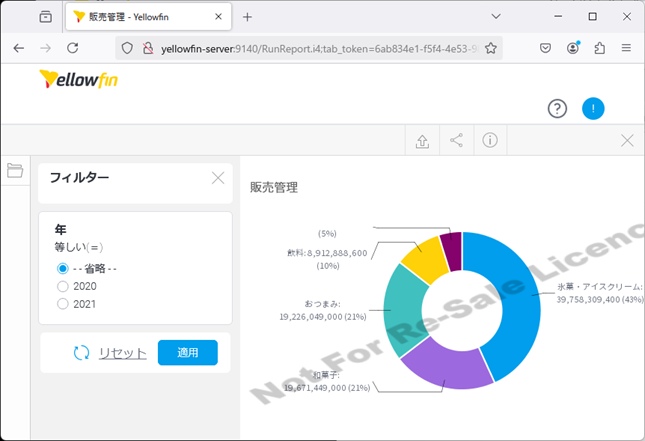645x441 pixels.
Task: Open the extensions puzzle icon
Action: [x=600, y=48]
